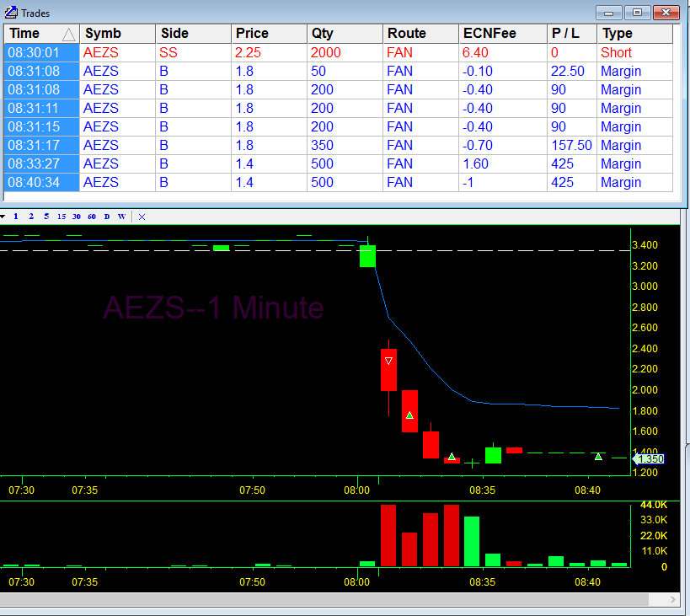Switch chart to 30 minute timeframe
The width and height of the screenshot is (690, 616).
point(77,217)
